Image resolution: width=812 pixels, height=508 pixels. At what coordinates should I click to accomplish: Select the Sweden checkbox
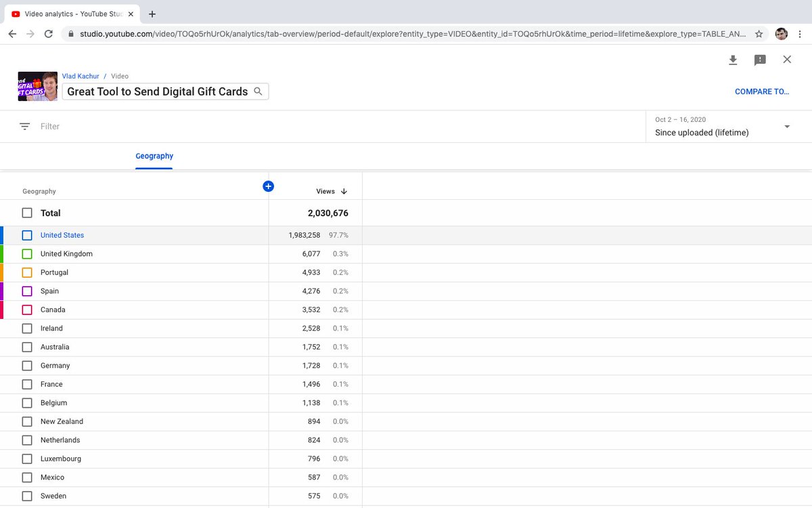pos(27,496)
